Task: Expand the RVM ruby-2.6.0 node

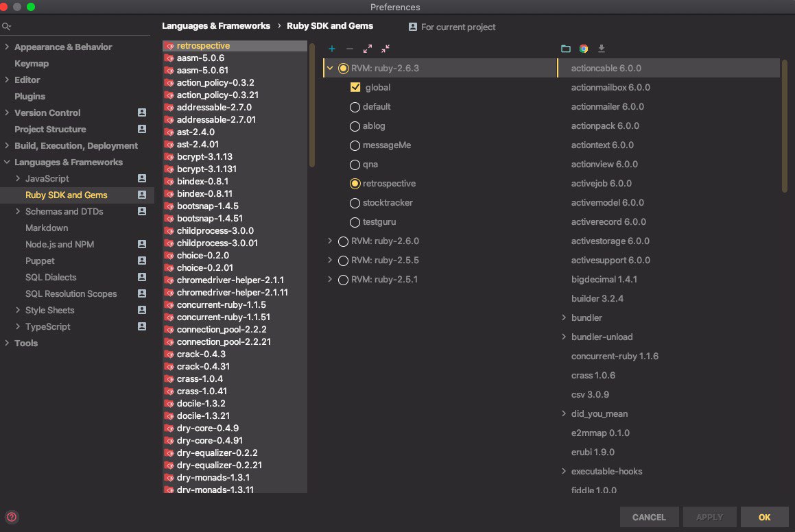Action: [x=330, y=241]
